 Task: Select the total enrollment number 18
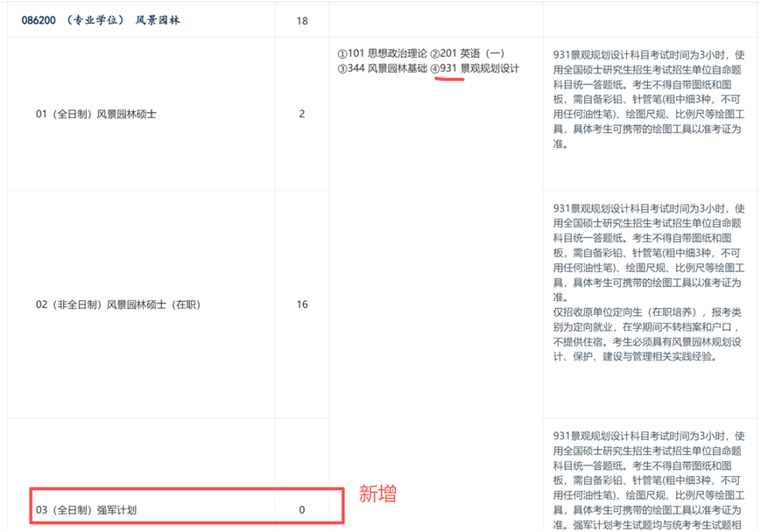pyautogui.click(x=302, y=20)
